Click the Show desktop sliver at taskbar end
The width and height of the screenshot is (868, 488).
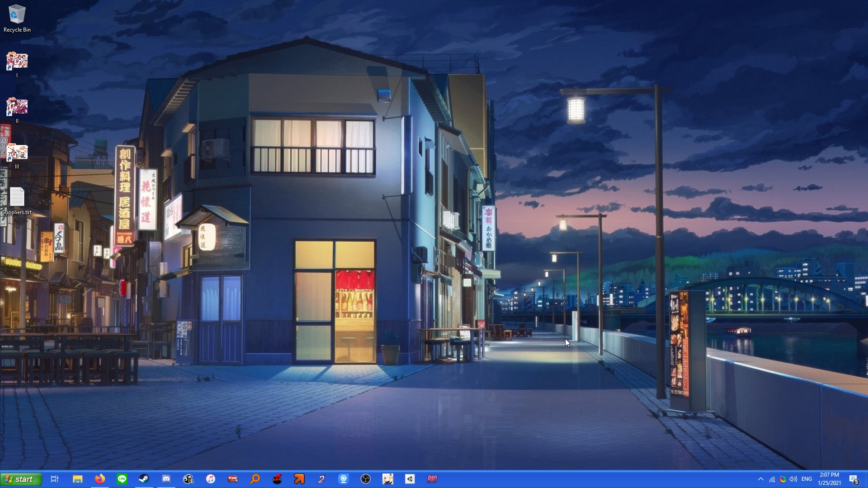[866, 479]
